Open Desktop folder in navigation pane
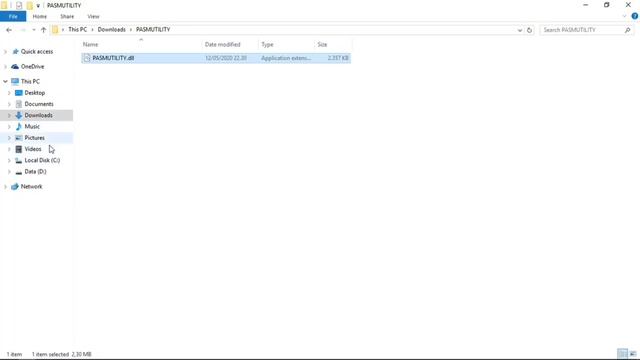The height and width of the screenshot is (360, 640). coord(35,93)
